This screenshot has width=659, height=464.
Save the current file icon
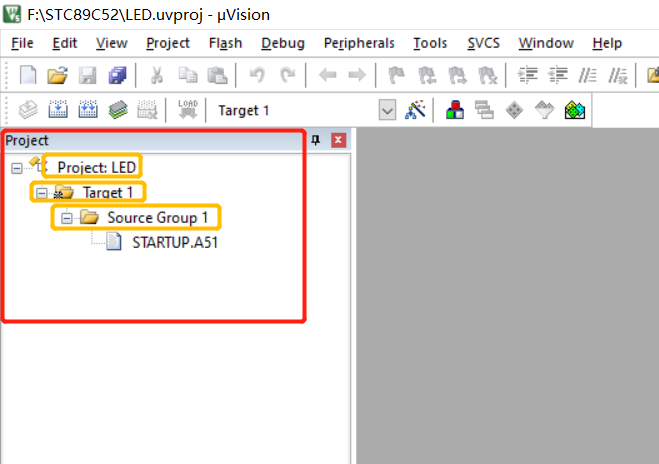[87, 76]
